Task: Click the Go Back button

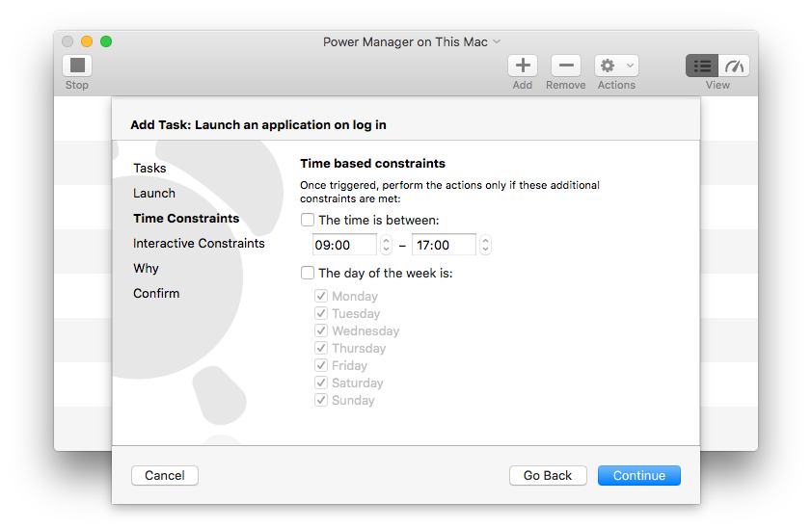Action: 548,475
